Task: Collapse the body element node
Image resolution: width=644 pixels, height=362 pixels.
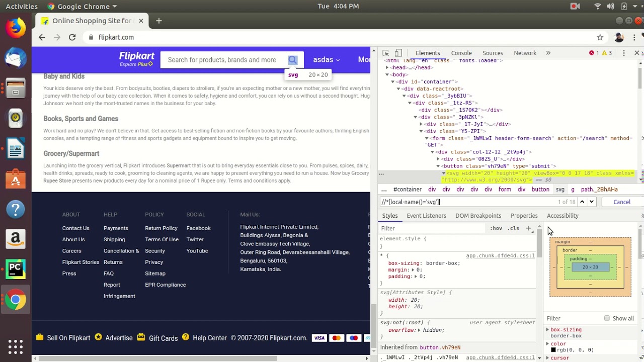Action: pos(386,74)
